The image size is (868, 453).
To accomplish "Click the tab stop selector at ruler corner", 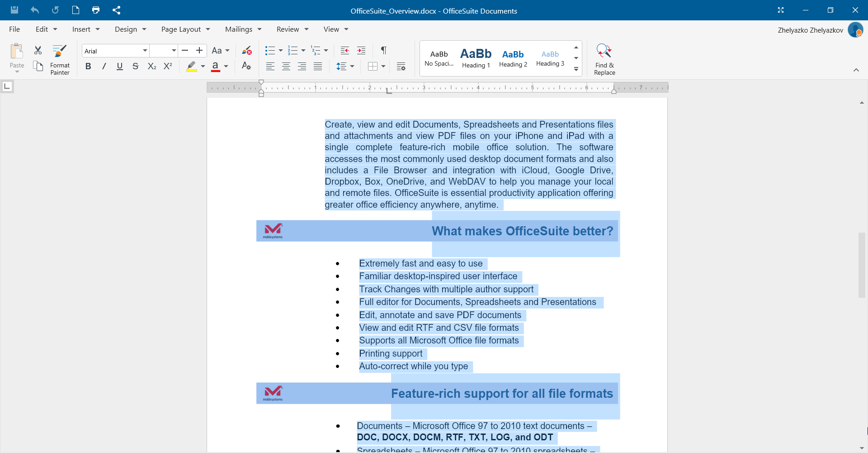I will tap(7, 86).
